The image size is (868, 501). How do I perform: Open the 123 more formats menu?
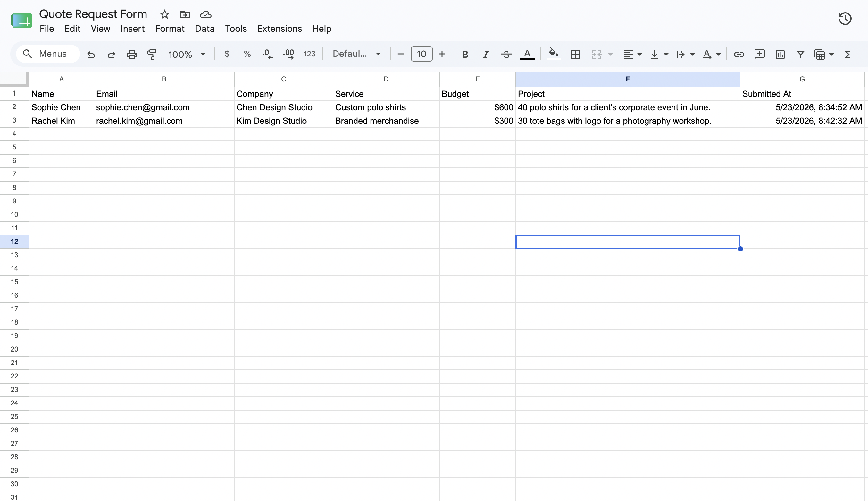tap(309, 54)
